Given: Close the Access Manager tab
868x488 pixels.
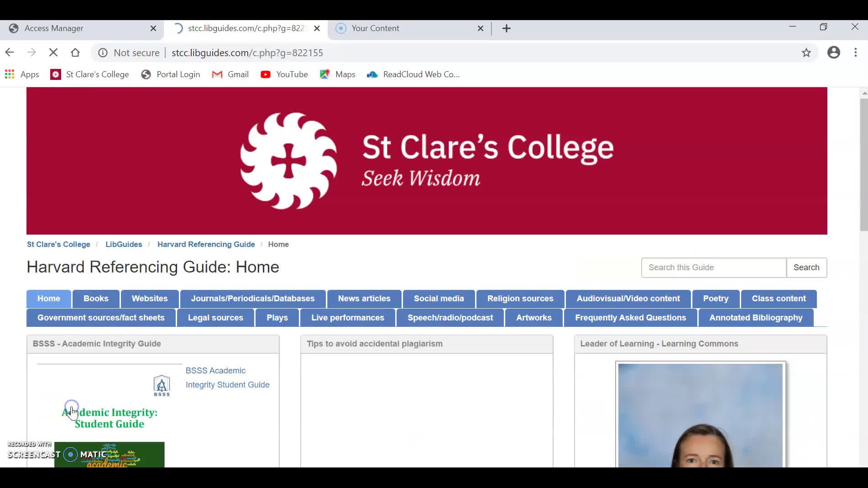Looking at the screenshot, I should (x=153, y=28).
